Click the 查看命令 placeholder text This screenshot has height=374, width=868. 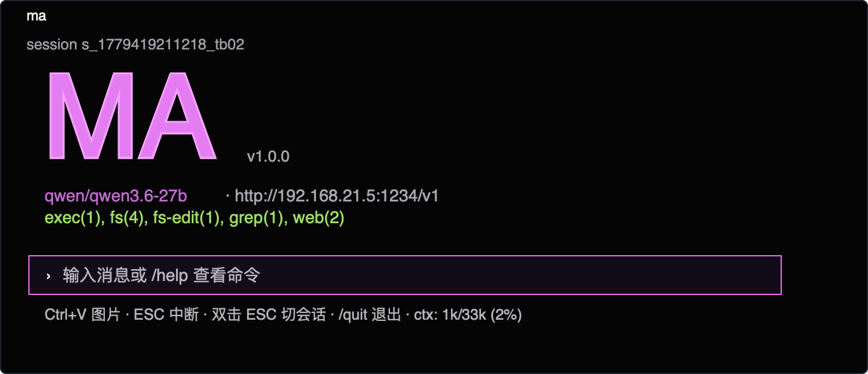[x=227, y=276]
